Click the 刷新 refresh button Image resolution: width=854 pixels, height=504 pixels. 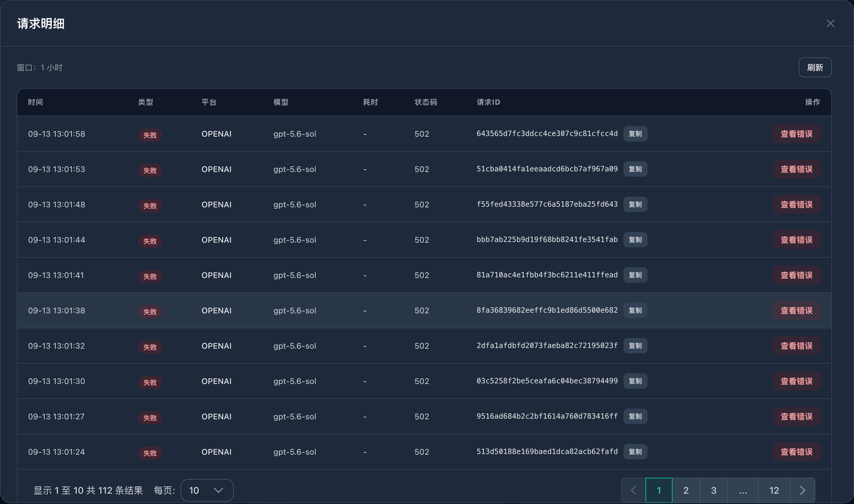(x=815, y=68)
